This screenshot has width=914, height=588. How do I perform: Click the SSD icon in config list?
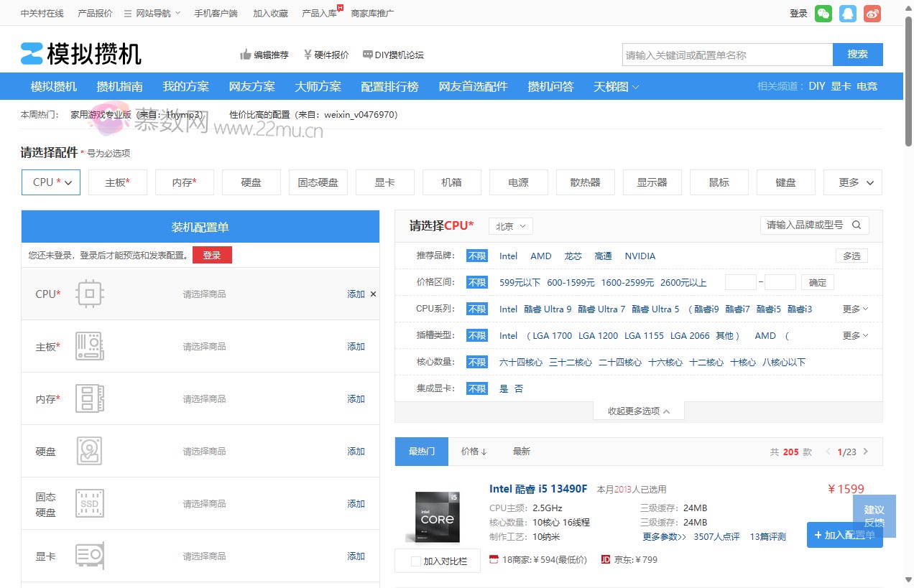[x=90, y=503]
